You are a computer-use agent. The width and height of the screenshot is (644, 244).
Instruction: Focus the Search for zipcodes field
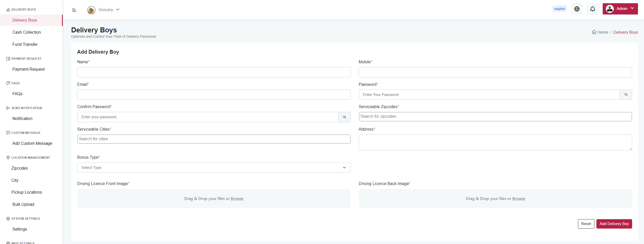coord(495,116)
